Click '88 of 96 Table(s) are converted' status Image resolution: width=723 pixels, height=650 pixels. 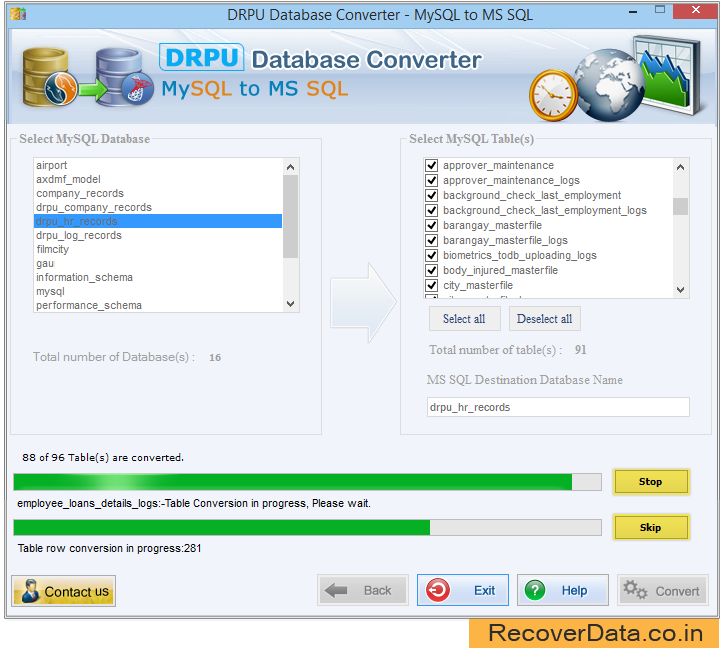tap(103, 458)
